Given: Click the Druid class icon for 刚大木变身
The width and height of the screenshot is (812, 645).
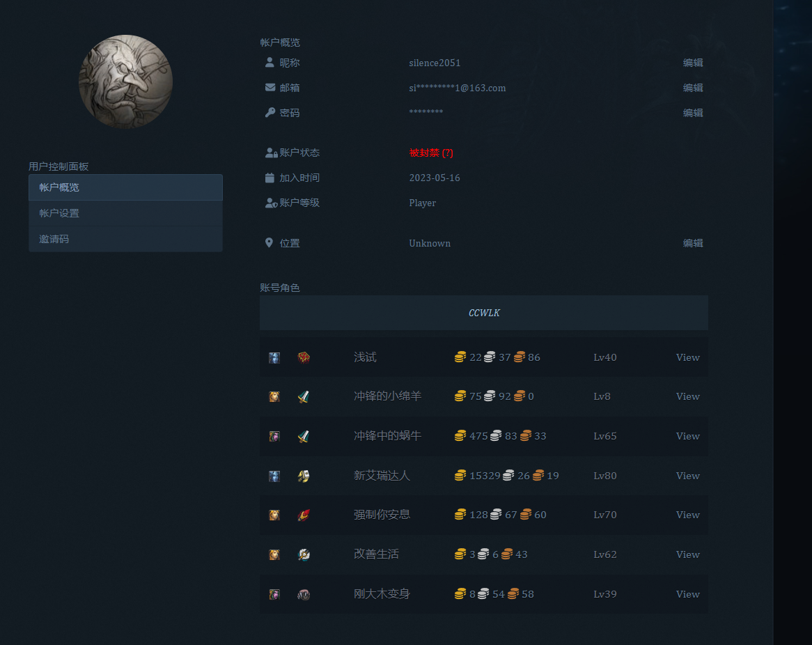Looking at the screenshot, I should tap(304, 595).
